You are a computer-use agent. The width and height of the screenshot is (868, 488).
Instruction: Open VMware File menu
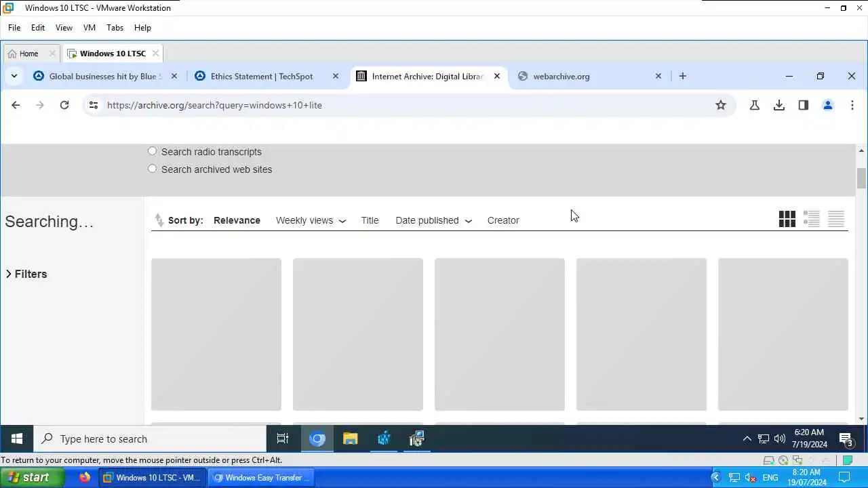tap(14, 28)
